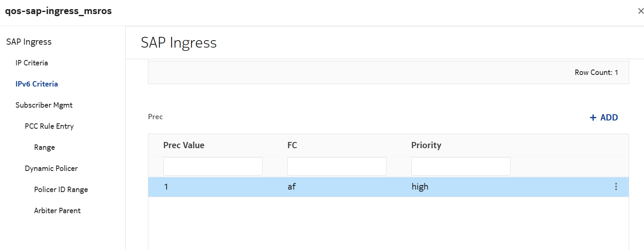
Task: Close the qos-sap-ingress_msros dialog
Action: point(640,11)
